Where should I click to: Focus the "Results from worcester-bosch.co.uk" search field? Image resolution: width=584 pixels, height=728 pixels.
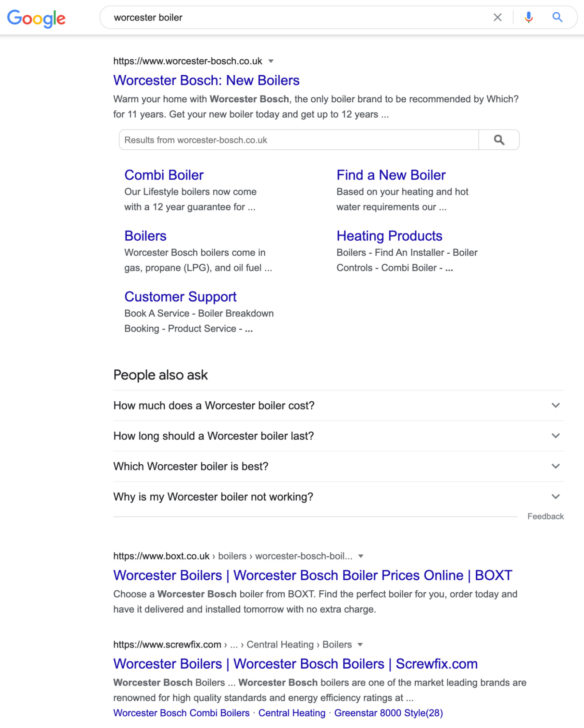pos(299,140)
